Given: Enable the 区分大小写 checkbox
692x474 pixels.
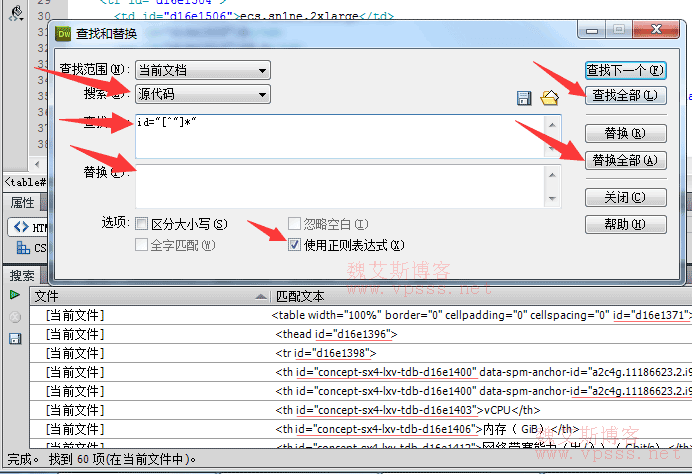Looking at the screenshot, I should click(x=142, y=224).
